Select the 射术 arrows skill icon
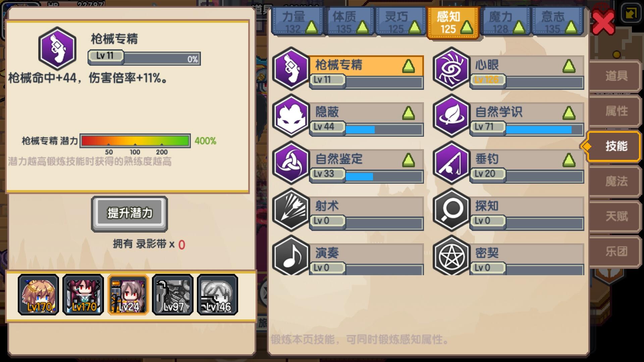The image size is (644, 362). tap(291, 209)
